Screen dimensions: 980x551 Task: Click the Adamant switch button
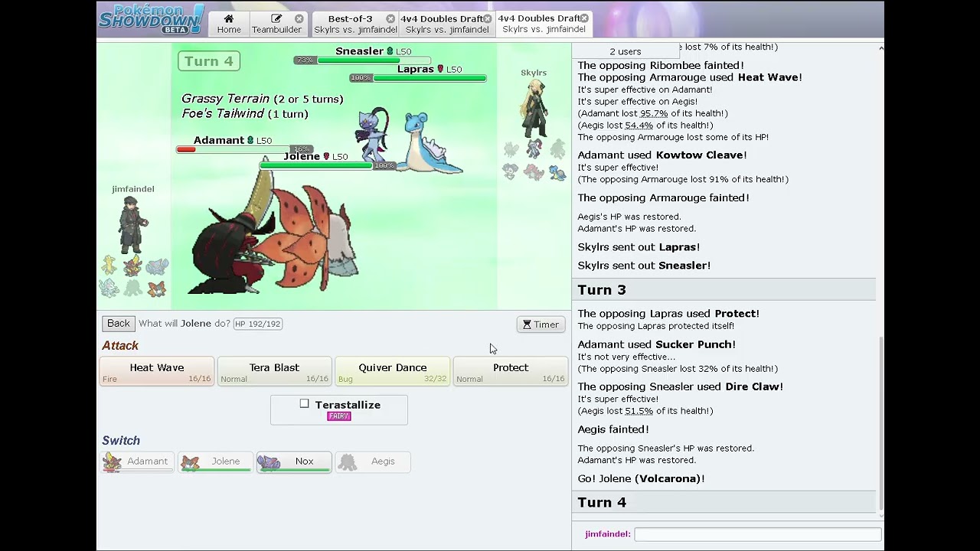(139, 462)
